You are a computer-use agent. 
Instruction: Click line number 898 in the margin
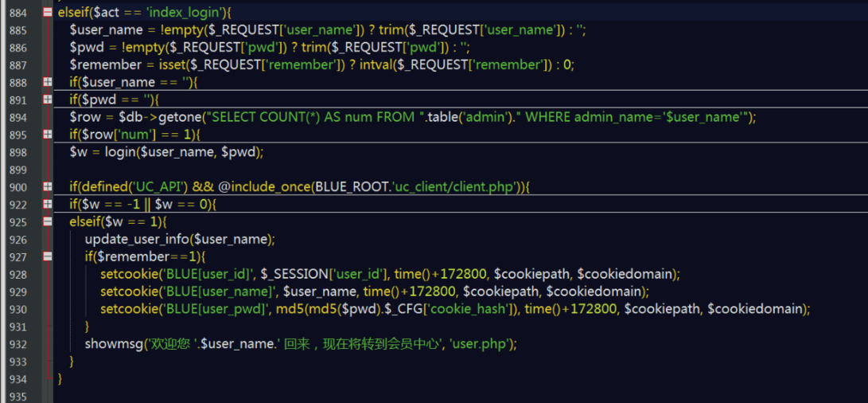coord(18,152)
